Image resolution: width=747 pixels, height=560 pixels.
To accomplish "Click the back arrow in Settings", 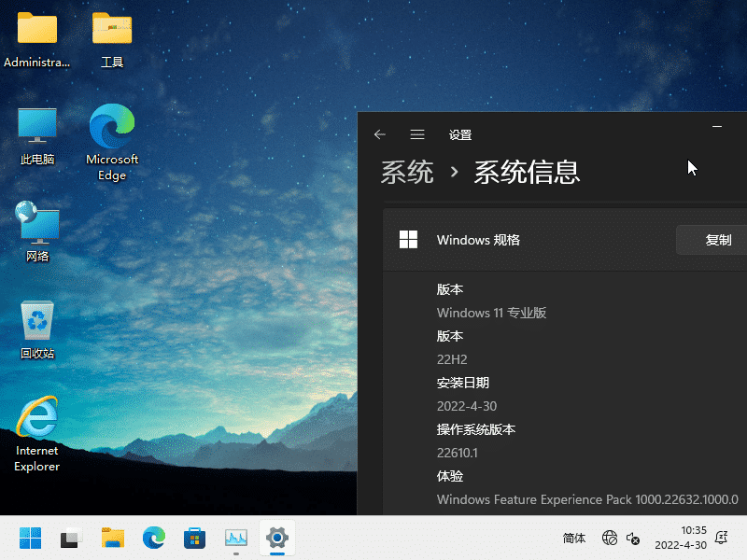I will [379, 134].
